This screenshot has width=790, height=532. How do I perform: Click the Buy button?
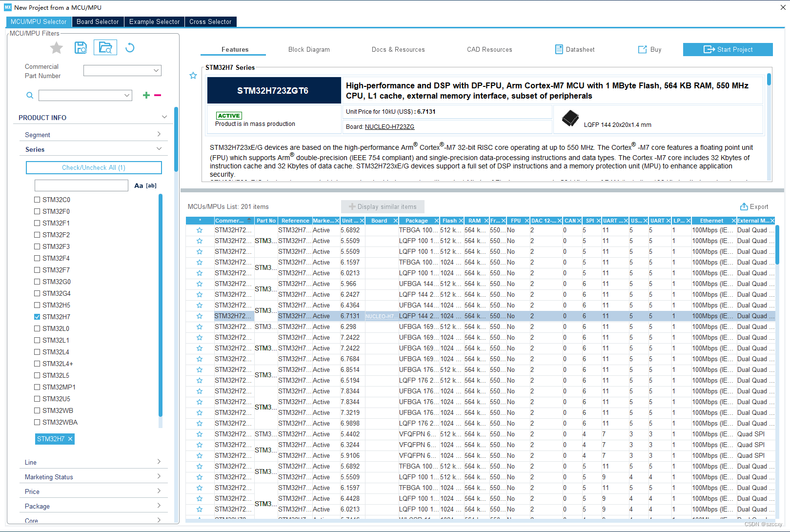click(650, 49)
